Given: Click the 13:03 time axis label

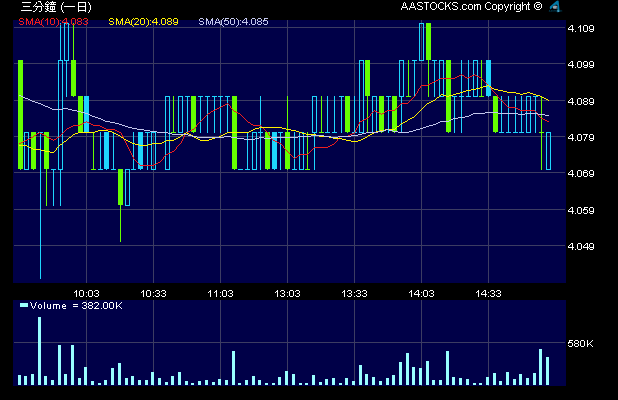Looking at the screenshot, I should [287, 294].
